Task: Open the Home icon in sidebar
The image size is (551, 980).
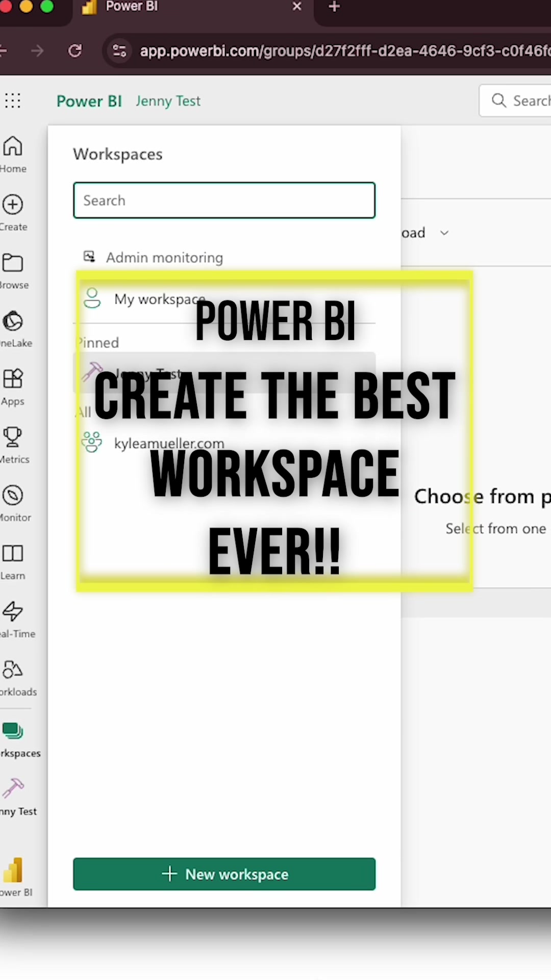Action: [x=13, y=146]
